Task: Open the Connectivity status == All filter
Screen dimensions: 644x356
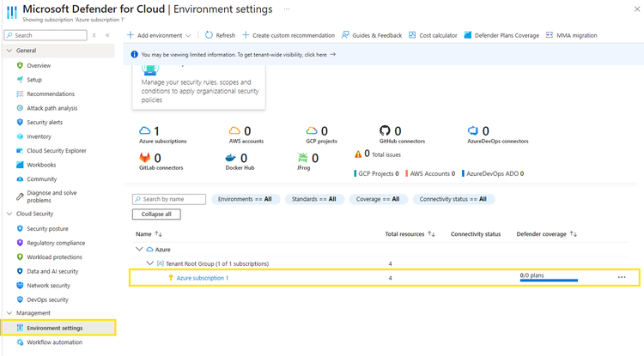Action: tap(453, 199)
